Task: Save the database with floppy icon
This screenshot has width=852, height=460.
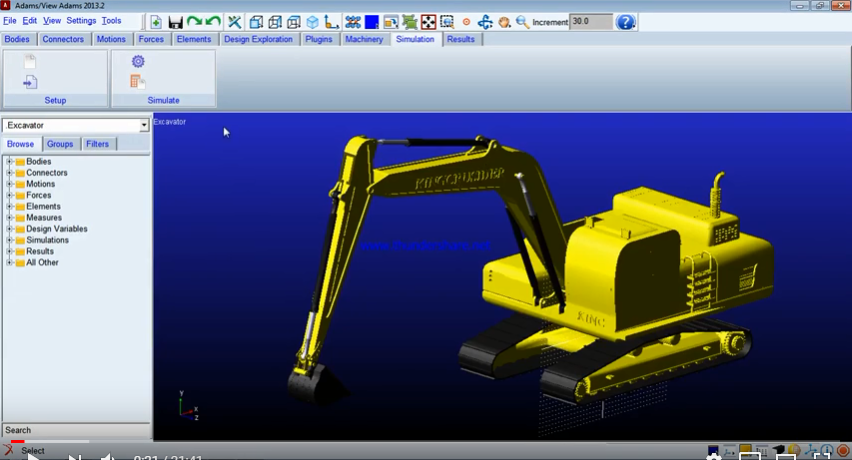Action: [175, 22]
